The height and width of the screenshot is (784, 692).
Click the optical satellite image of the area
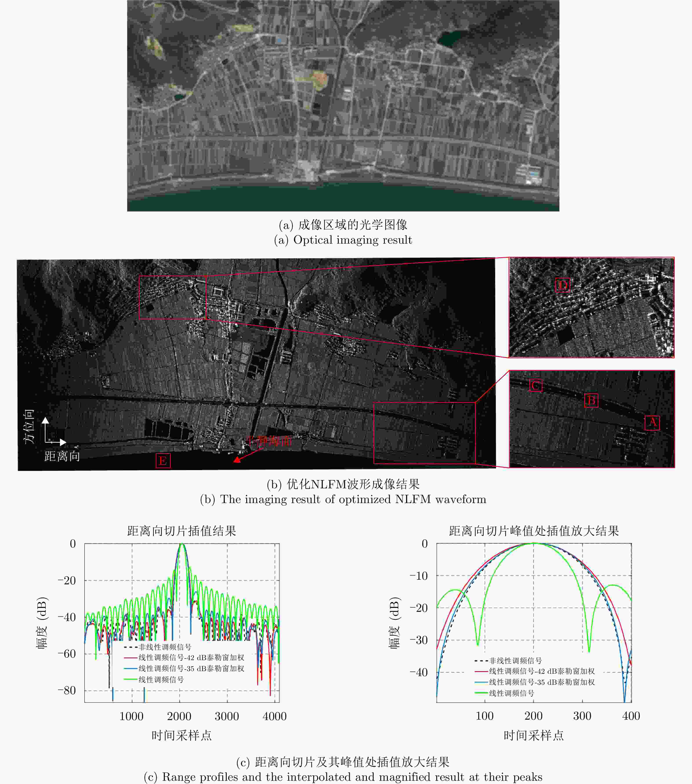(343, 105)
